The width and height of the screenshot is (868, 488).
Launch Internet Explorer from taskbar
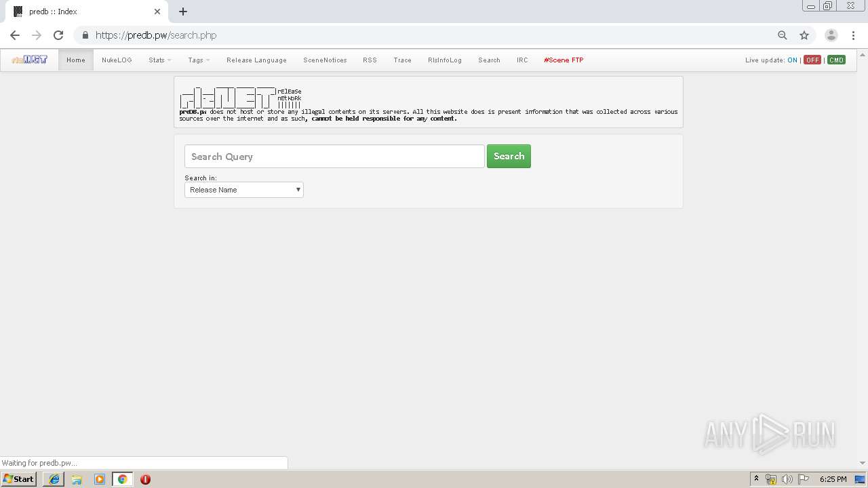pyautogui.click(x=54, y=479)
